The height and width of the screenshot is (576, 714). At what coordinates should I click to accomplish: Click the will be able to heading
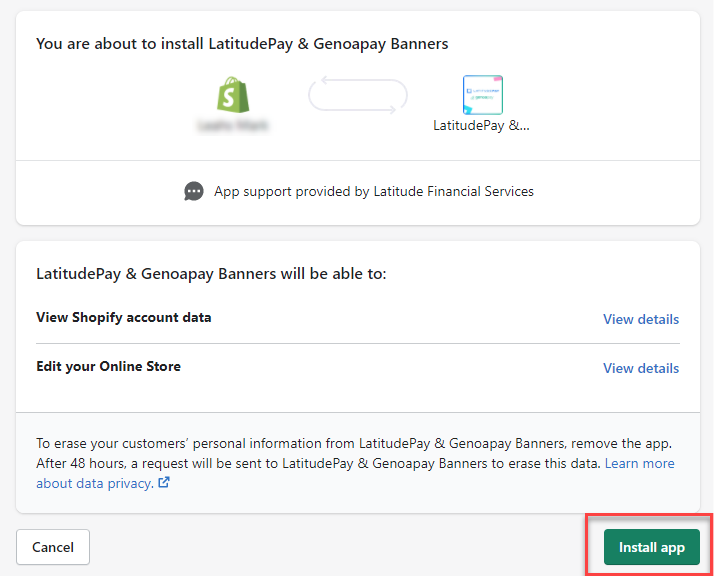pyautogui.click(x=211, y=274)
